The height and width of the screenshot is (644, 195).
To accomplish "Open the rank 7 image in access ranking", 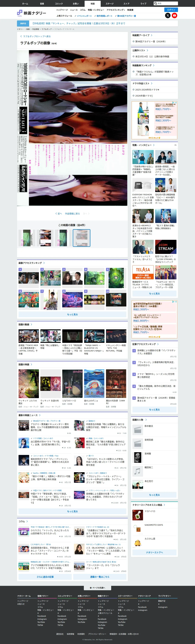I will [50, 300].
